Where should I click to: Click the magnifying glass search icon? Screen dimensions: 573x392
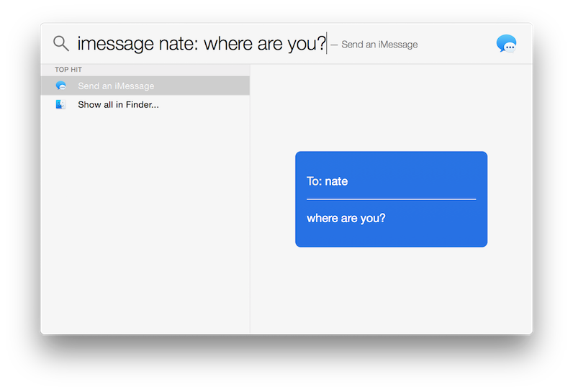[61, 44]
